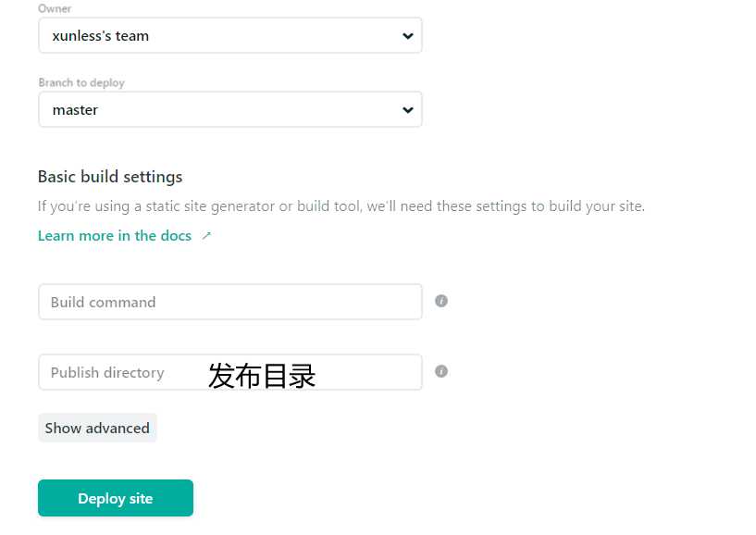Select the Basic build settings heading
The height and width of the screenshot is (535, 756).
tap(109, 176)
